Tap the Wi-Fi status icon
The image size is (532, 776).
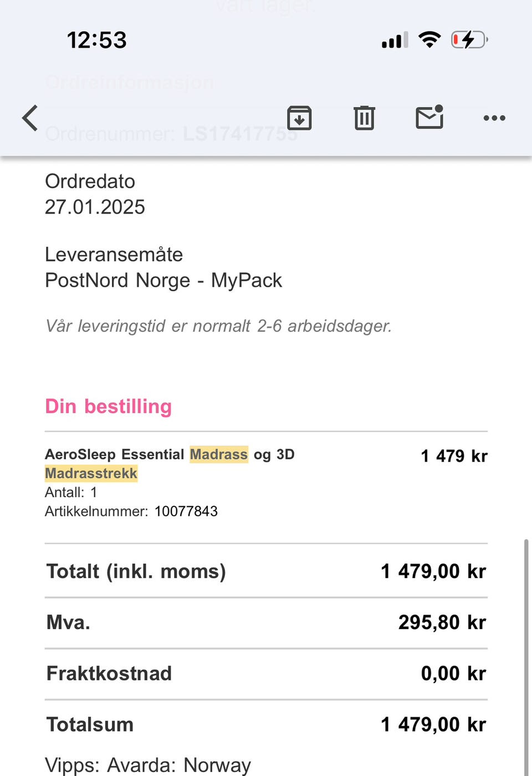click(429, 40)
